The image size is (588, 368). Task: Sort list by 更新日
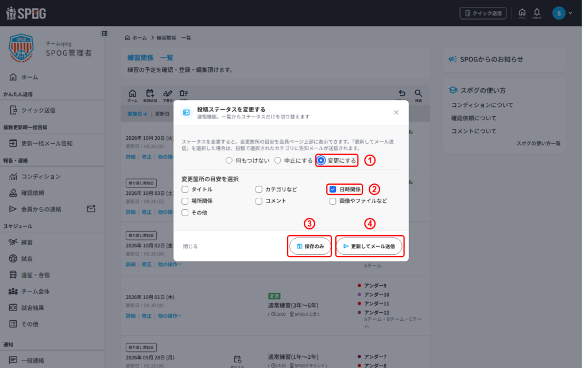163,114
